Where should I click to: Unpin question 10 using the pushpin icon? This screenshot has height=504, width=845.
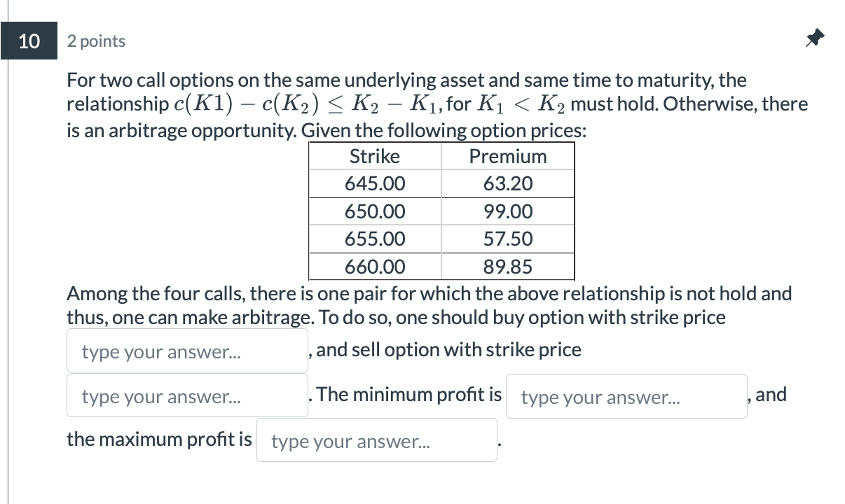click(x=814, y=38)
